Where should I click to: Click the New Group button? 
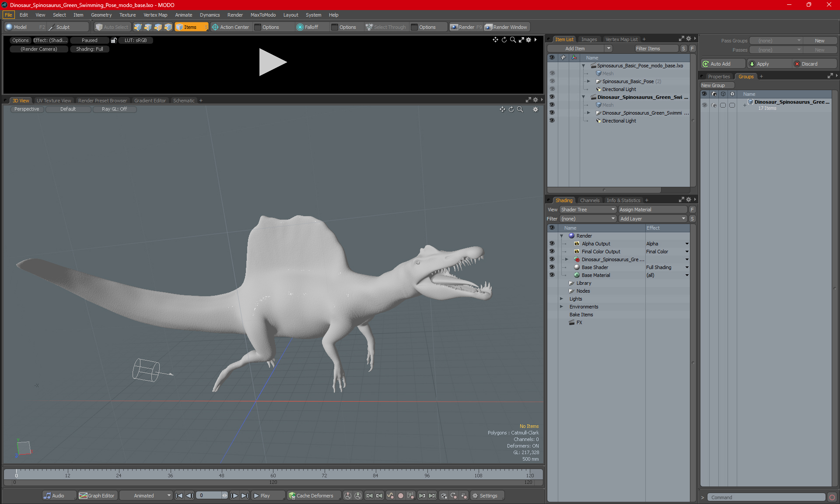pyautogui.click(x=716, y=85)
